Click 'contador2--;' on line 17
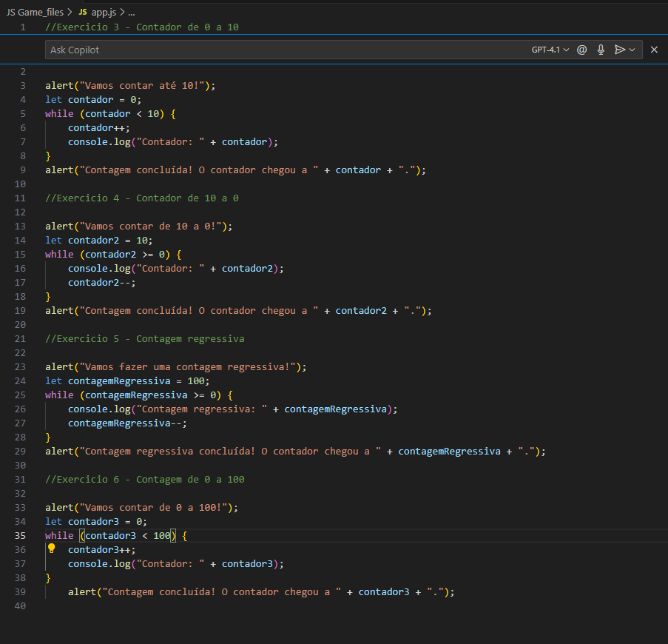 click(102, 283)
